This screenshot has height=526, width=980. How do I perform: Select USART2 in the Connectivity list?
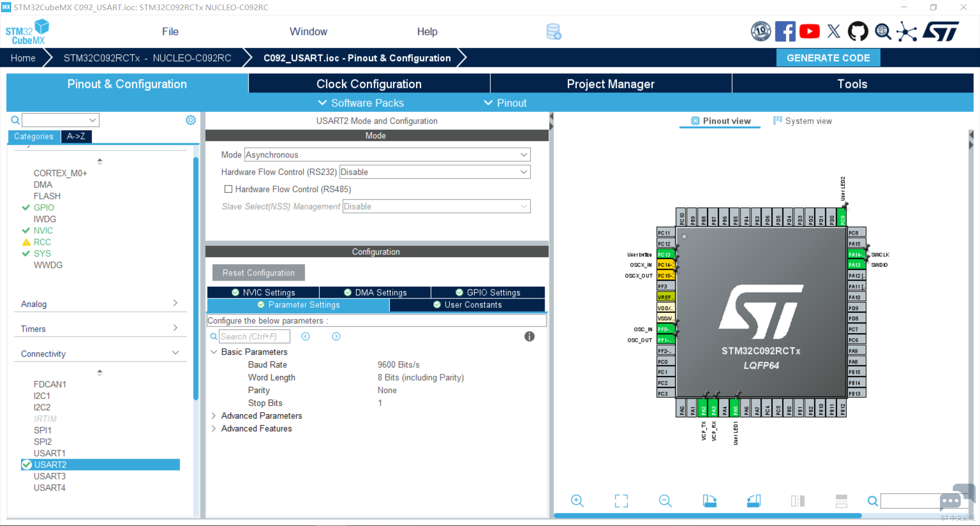pos(50,465)
